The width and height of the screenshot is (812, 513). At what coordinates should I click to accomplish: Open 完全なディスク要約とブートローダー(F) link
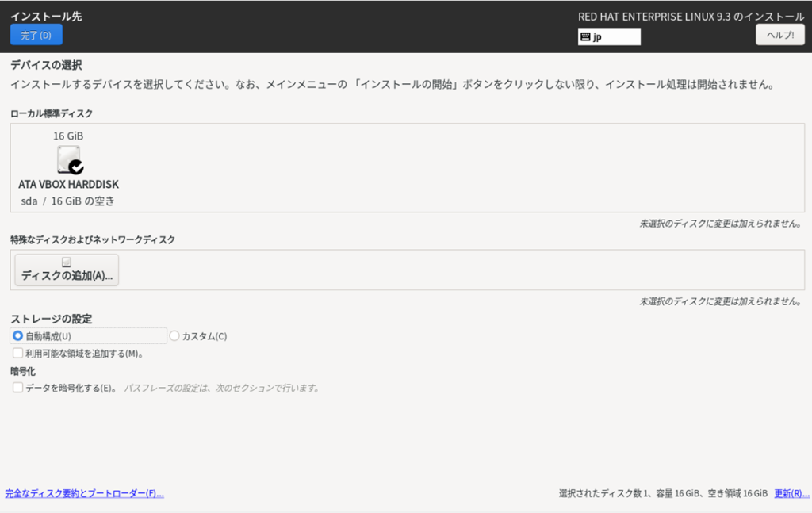84,493
